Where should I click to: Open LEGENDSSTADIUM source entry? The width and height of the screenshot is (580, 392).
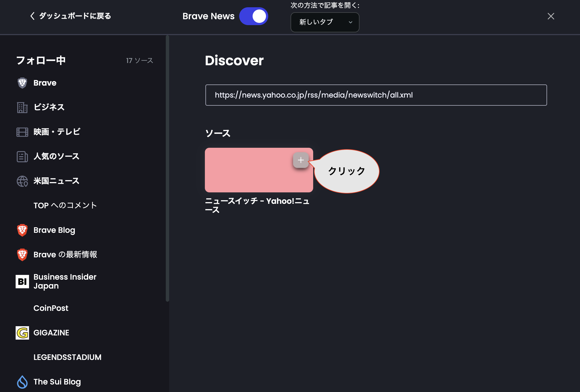68,357
